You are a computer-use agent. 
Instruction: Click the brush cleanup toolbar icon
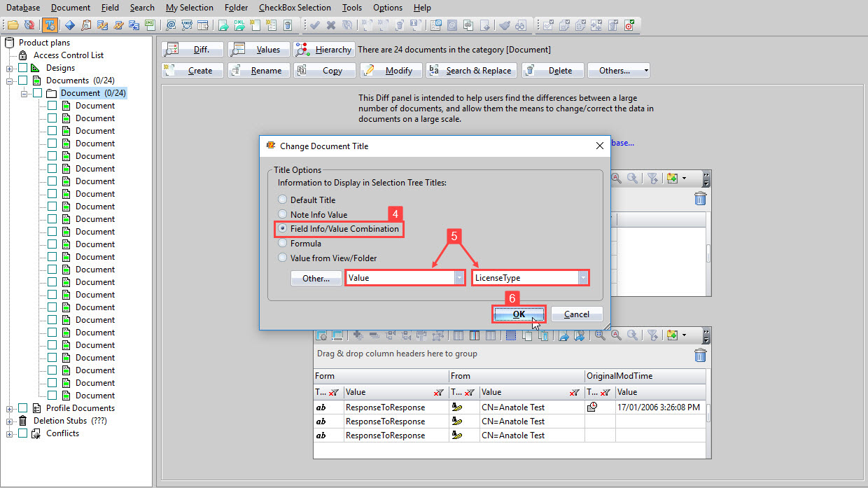504,25
